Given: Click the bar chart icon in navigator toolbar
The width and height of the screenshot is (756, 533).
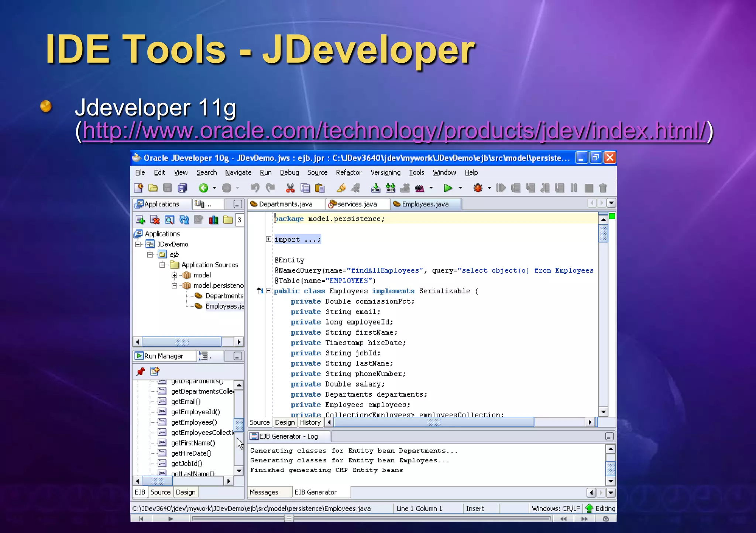Looking at the screenshot, I should (213, 220).
